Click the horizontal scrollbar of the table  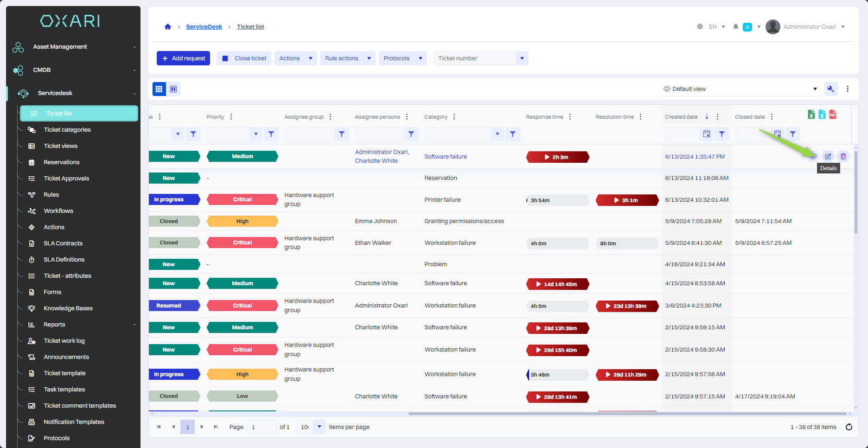coord(627,413)
